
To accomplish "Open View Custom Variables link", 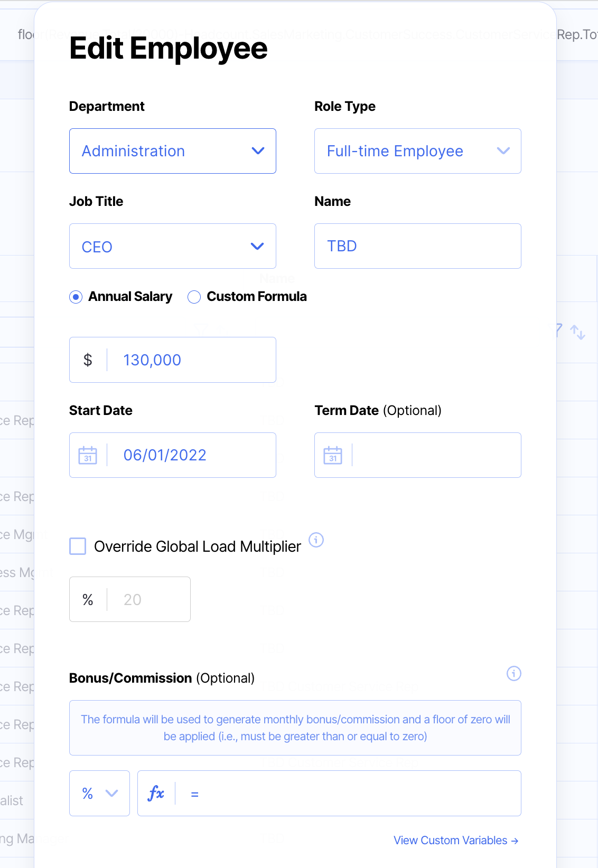I will point(455,840).
